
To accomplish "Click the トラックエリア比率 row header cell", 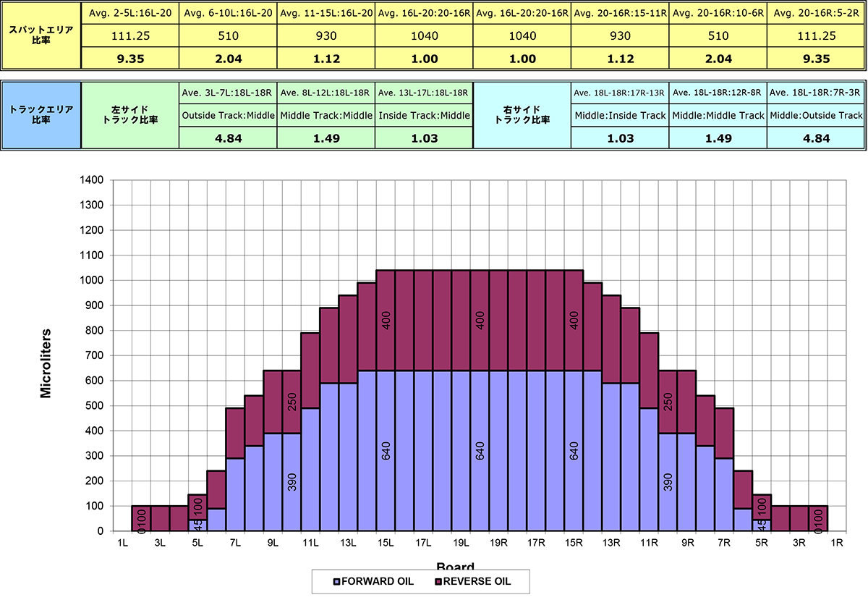I will coord(41,115).
